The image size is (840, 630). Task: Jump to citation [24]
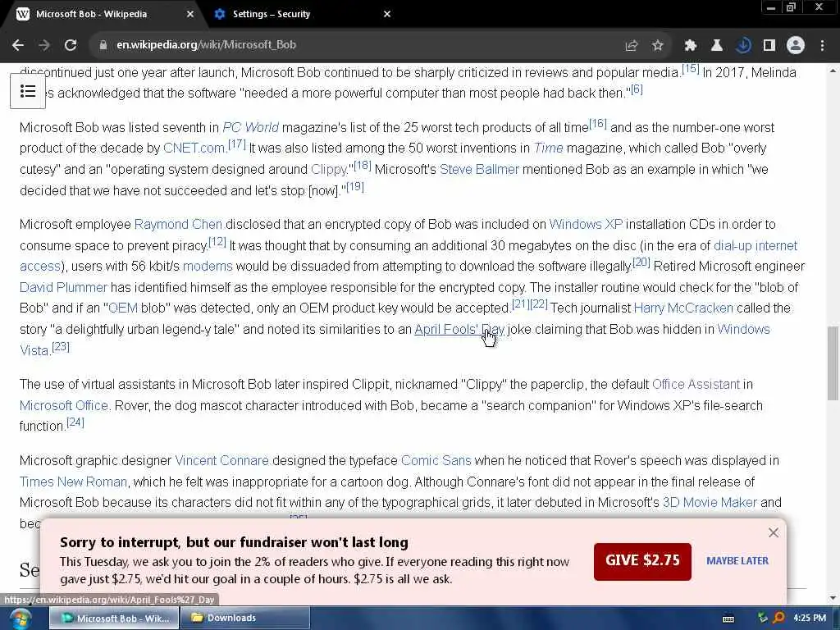pyautogui.click(x=75, y=422)
